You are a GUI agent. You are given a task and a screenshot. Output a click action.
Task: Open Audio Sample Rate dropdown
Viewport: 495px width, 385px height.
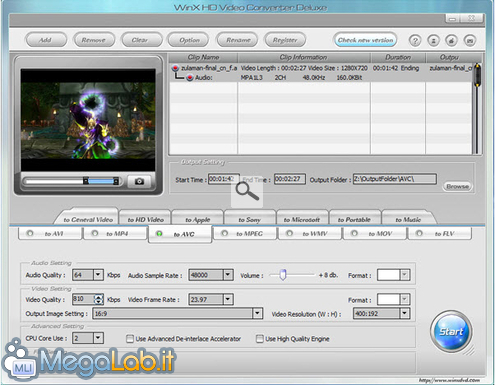click(228, 275)
